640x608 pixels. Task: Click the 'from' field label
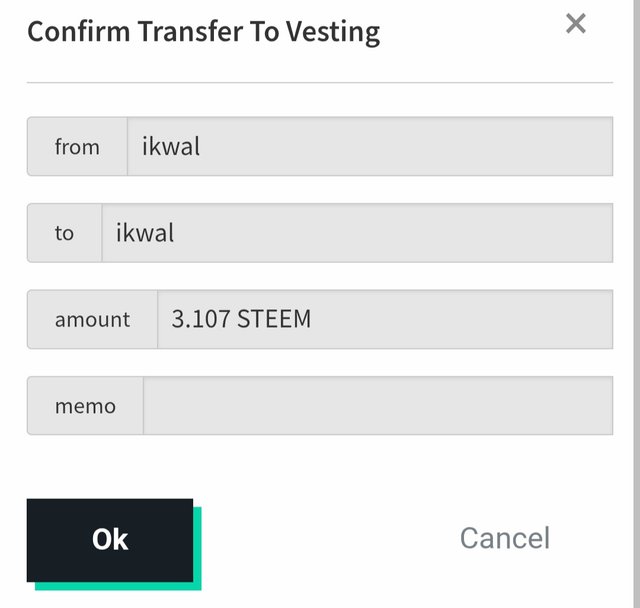pos(77,147)
